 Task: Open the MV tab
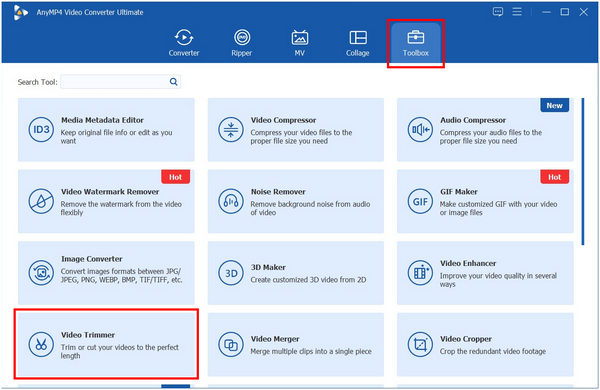coord(300,43)
